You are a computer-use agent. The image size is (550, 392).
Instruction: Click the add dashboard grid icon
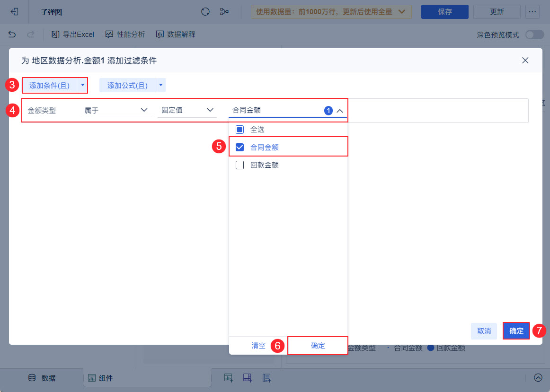[x=248, y=378]
